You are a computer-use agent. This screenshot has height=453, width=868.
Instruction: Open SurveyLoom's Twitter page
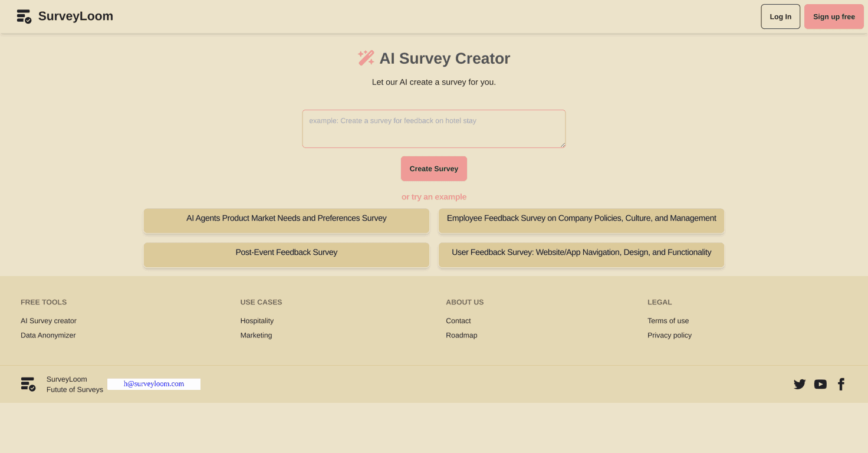click(800, 384)
